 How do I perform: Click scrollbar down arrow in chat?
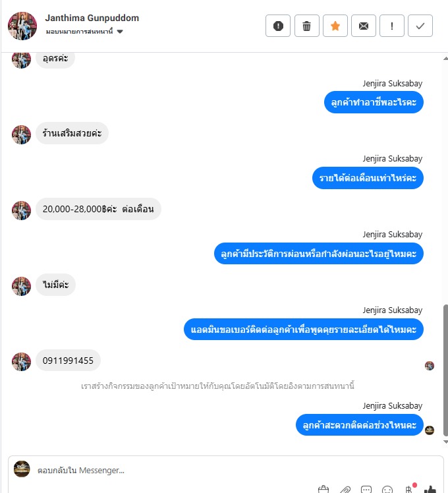click(x=445, y=442)
